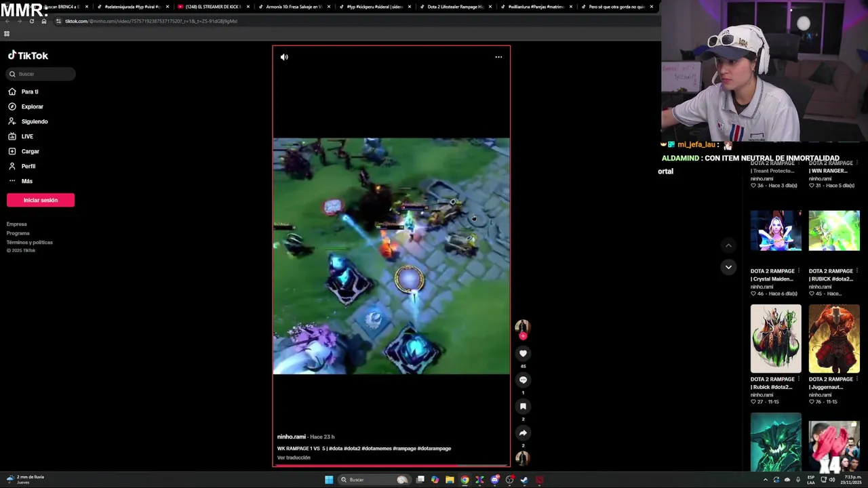
Task: Switch to the Pero sé que otra gorda tab
Action: (x=616, y=7)
